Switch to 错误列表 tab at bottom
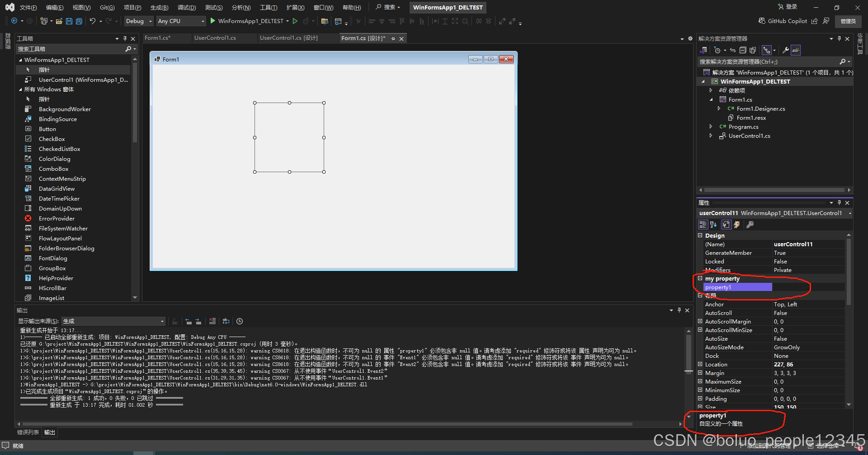Image resolution: width=868 pixels, height=455 pixels. (28, 432)
